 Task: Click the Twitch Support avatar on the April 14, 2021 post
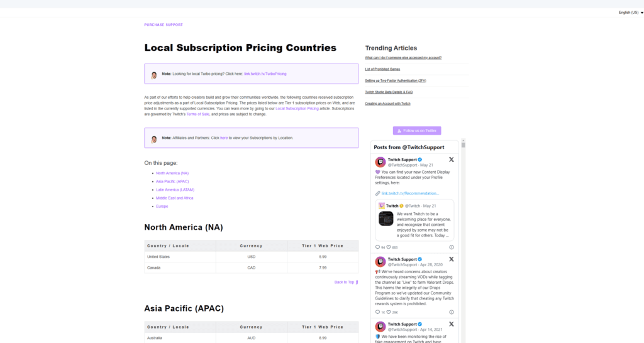(x=380, y=326)
